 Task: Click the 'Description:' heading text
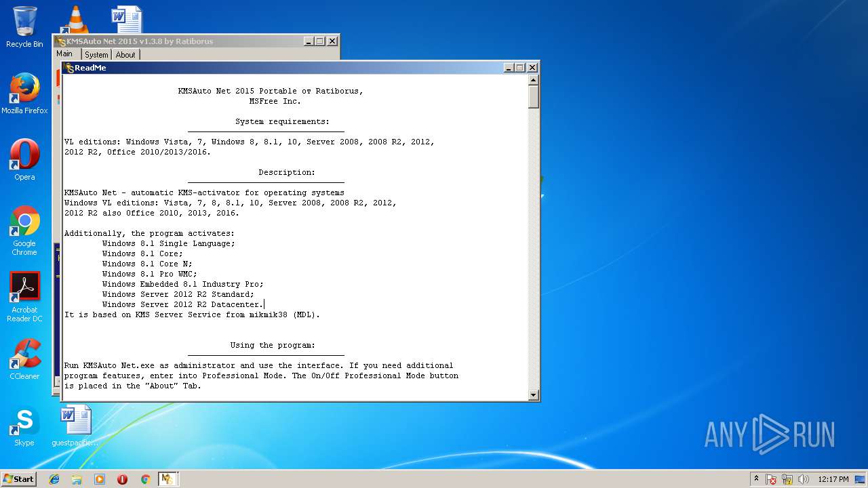pyautogui.click(x=287, y=172)
